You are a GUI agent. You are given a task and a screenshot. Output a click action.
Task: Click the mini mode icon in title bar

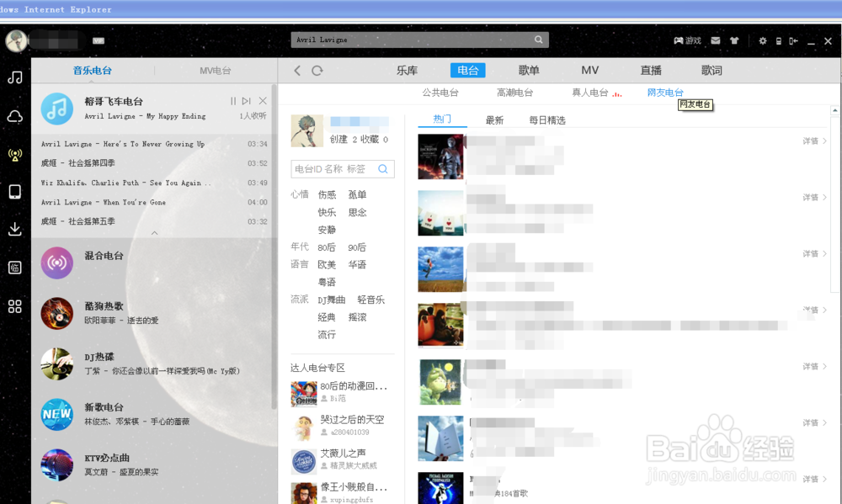point(794,40)
